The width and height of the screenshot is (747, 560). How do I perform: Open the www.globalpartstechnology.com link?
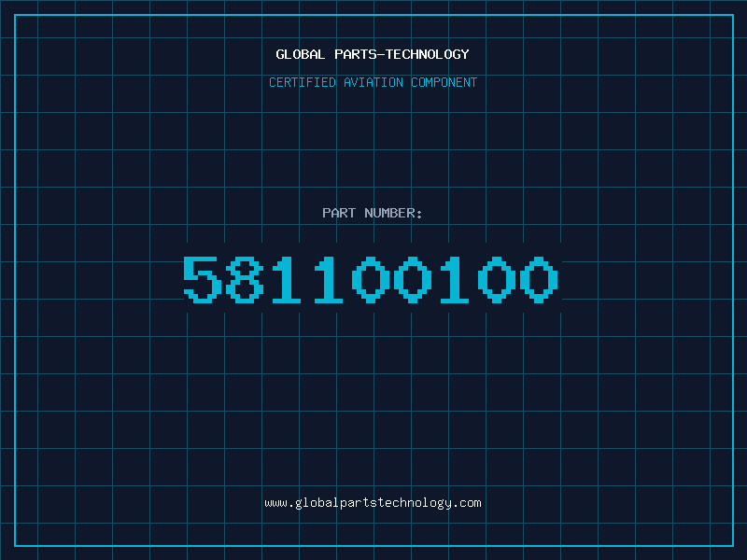pos(373,503)
